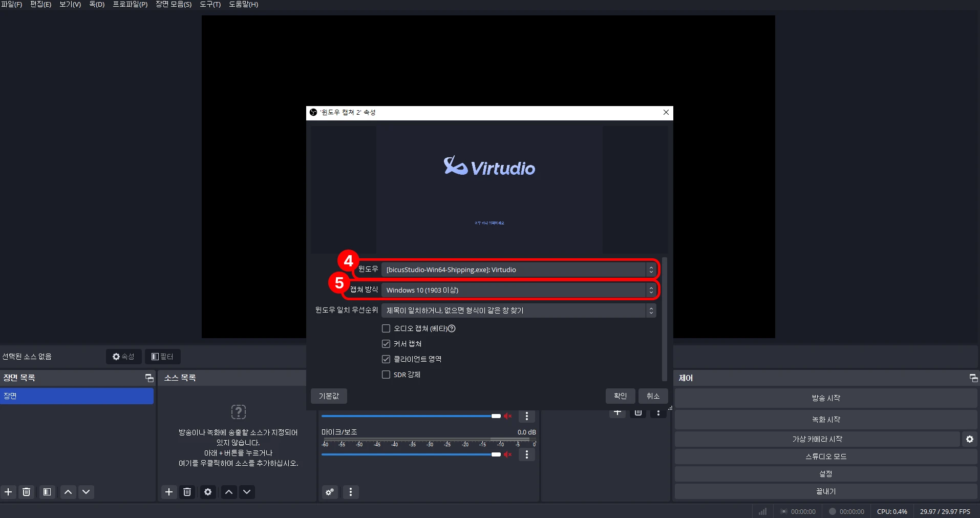Open source 속성 in the toolbar
Image resolution: width=980 pixels, height=518 pixels.
coord(124,357)
